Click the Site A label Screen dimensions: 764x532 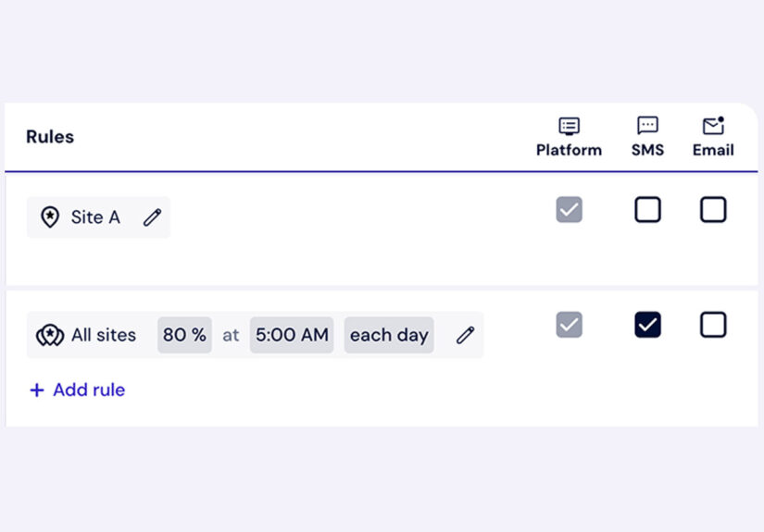[x=95, y=217]
